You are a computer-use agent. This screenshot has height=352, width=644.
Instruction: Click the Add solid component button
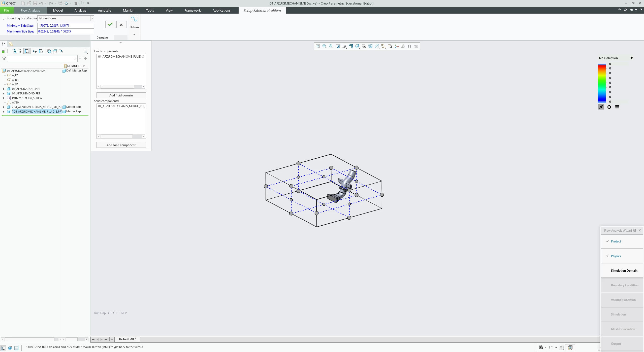click(121, 145)
